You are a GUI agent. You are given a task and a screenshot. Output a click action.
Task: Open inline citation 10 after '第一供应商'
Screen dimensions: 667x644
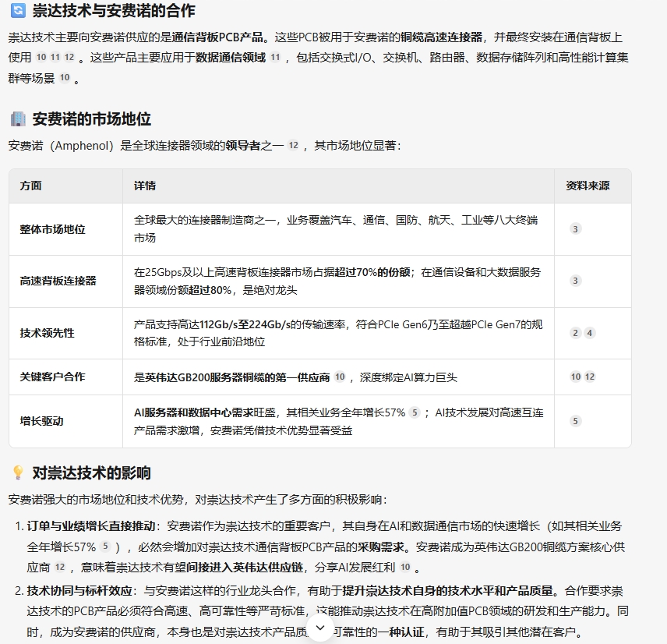[x=340, y=377]
